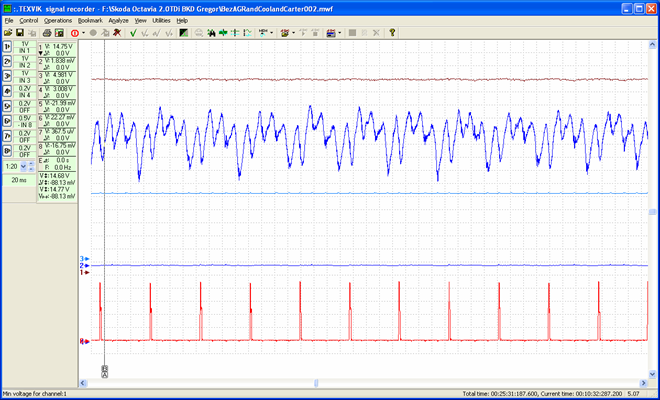Click the A/B cursor marker below graph

click(104, 371)
